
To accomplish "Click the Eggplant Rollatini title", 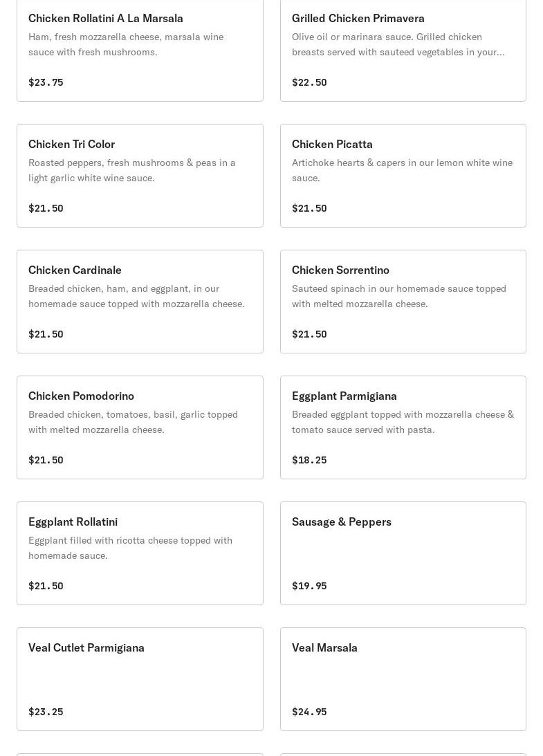I will point(73,522).
